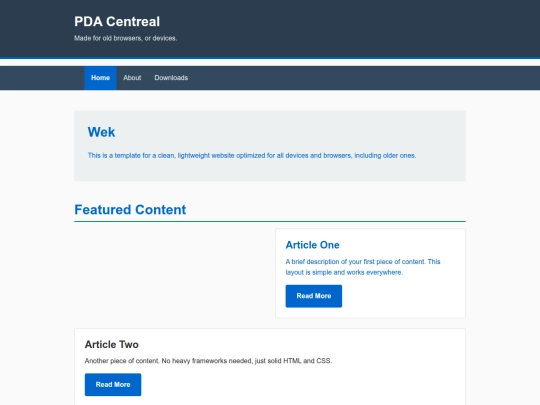Image resolution: width=540 pixels, height=405 pixels.
Task: Click Article Two's description about HTML and CSS
Action: (x=208, y=361)
